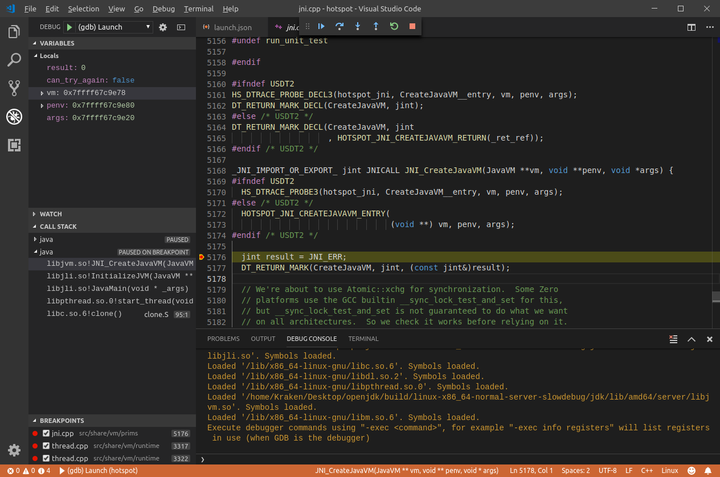Select libc.so.6!clone() stack frame
Image resolution: width=720 pixels, height=477 pixels.
tap(112, 314)
